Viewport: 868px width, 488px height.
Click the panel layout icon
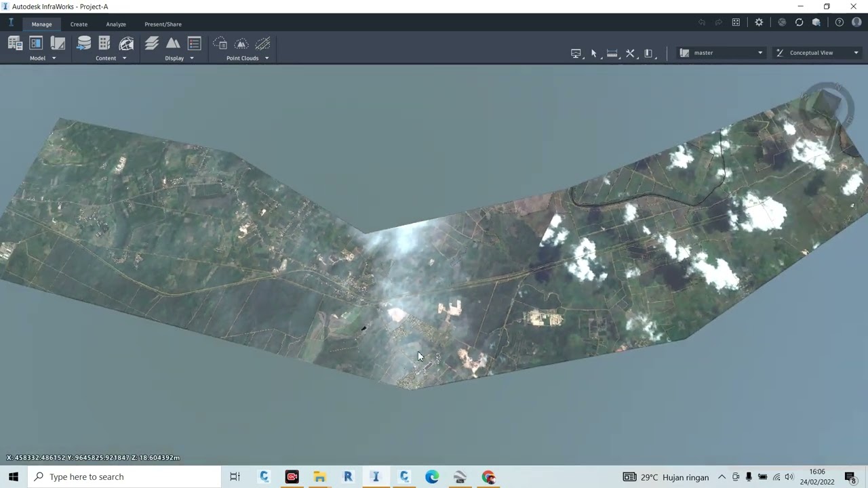[648, 53]
